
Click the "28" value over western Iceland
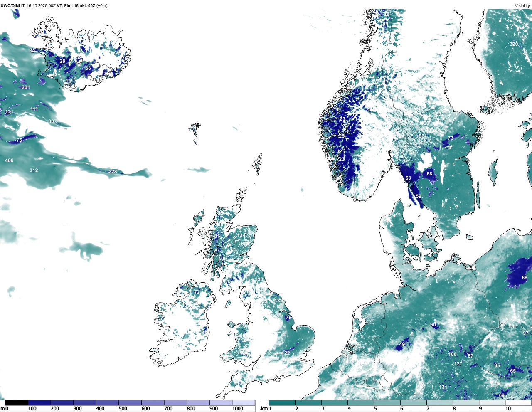click(62, 61)
